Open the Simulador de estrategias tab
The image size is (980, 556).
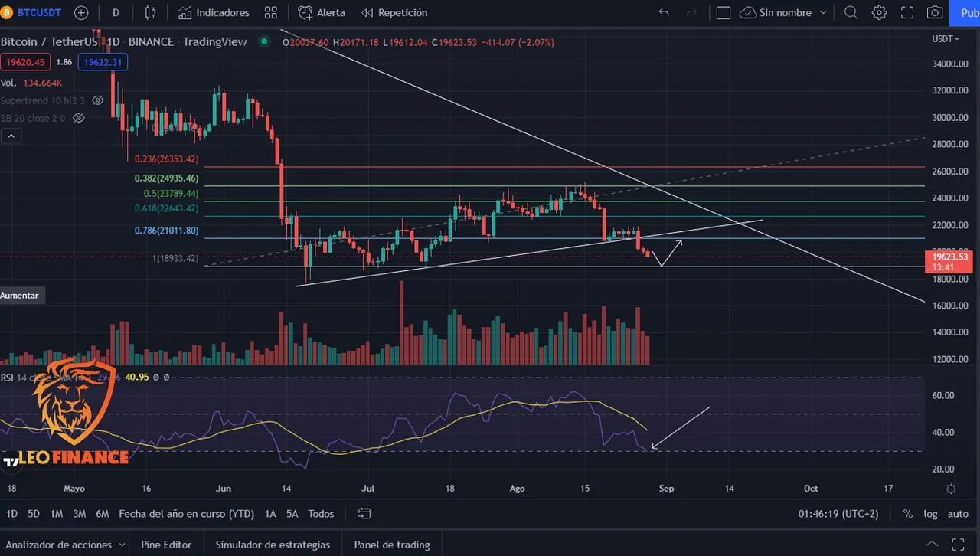273,545
